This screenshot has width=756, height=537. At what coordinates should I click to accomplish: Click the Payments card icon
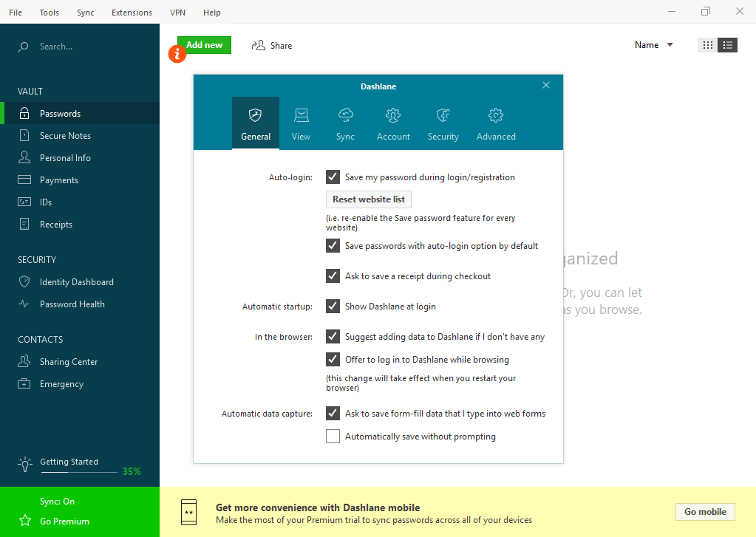point(24,179)
